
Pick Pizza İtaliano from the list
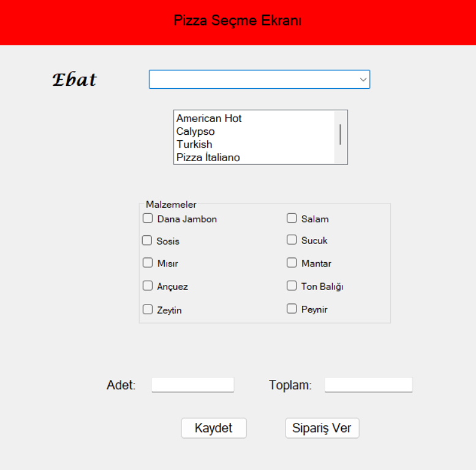(x=208, y=157)
